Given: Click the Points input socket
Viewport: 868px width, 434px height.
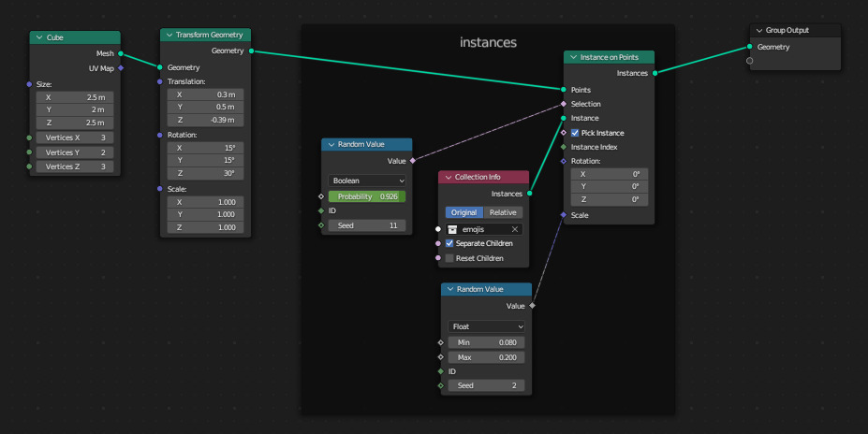Looking at the screenshot, I should click(x=564, y=90).
